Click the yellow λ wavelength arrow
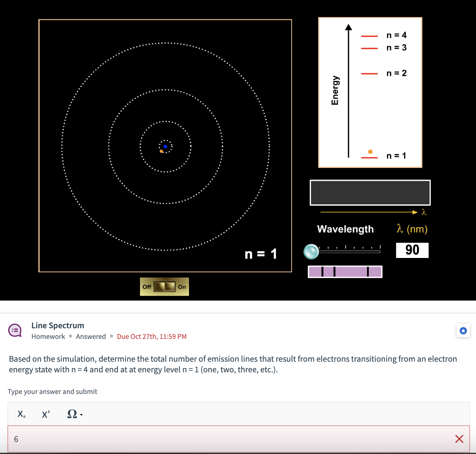The height and width of the screenshot is (454, 476). click(x=369, y=212)
